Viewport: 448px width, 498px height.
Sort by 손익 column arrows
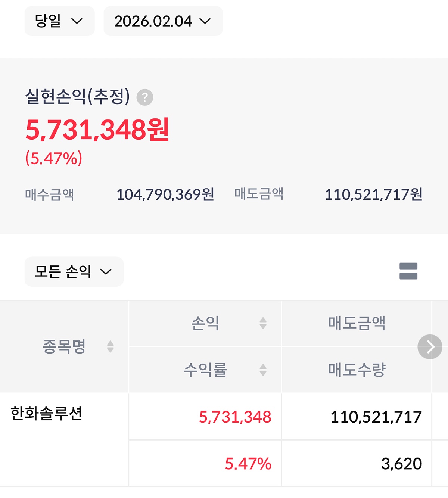click(263, 323)
